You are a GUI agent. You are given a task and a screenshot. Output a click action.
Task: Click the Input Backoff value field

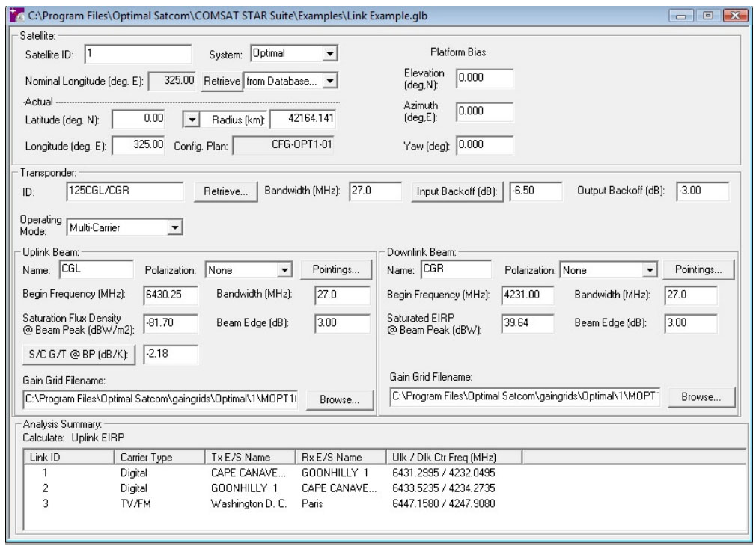pyautogui.click(x=536, y=191)
